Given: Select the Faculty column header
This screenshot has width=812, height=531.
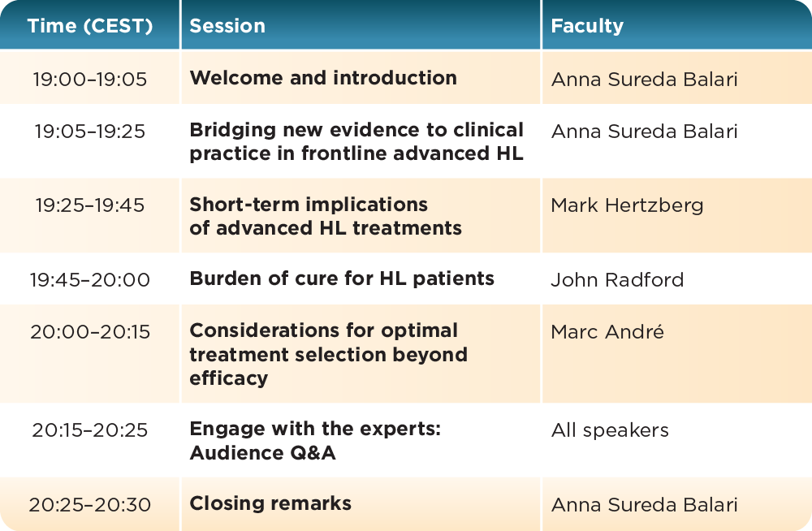Looking at the screenshot, I should click(x=587, y=26).
